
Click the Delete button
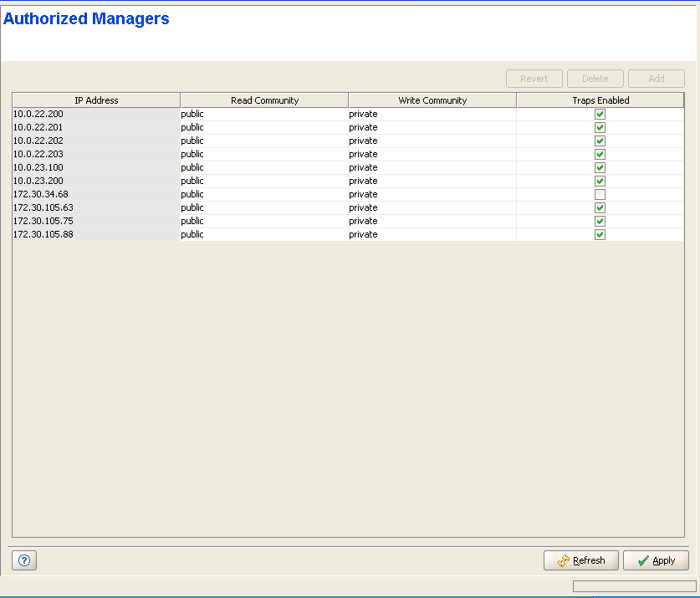click(595, 79)
